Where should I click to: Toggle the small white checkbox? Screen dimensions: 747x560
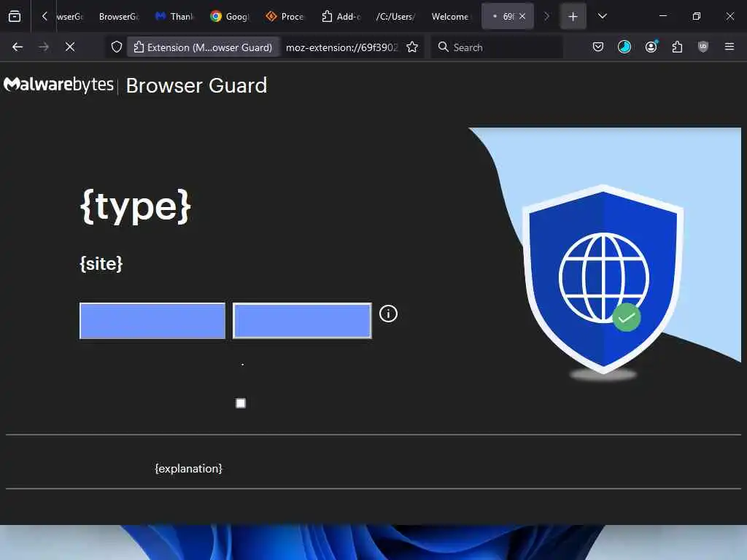241,403
